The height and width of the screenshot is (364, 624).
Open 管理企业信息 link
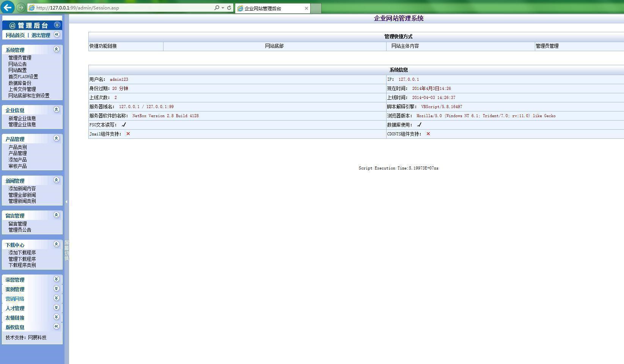tap(22, 124)
